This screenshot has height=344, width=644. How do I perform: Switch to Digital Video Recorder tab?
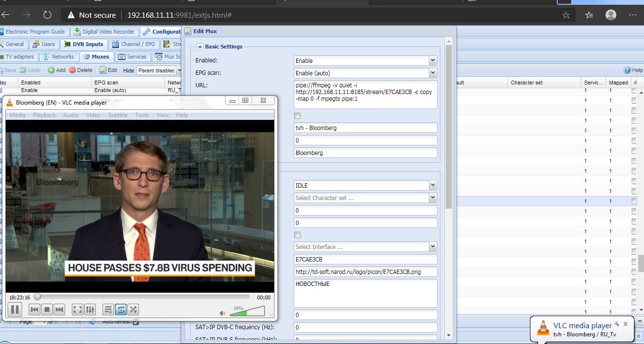coord(104,32)
